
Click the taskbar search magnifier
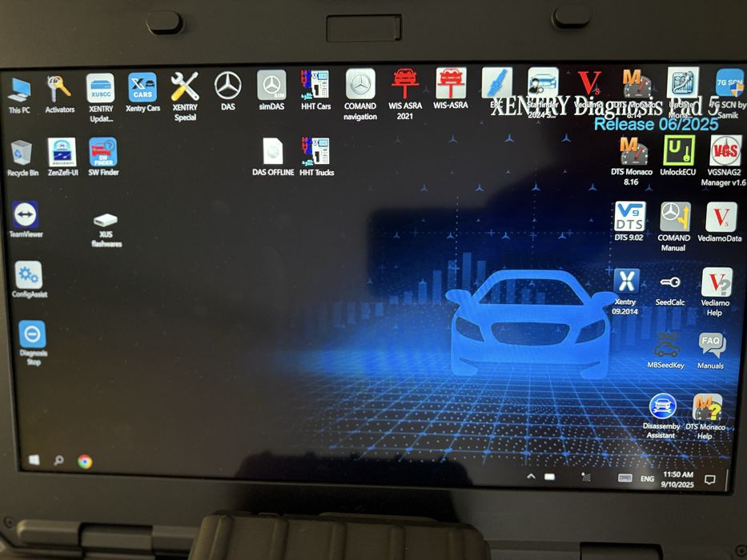[59, 461]
